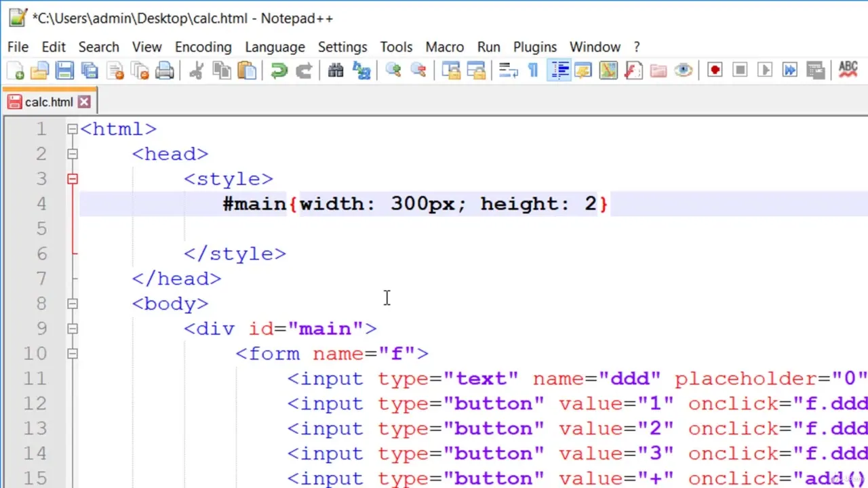Click line number 4 in the margin
This screenshot has width=868, height=488.
[41, 204]
